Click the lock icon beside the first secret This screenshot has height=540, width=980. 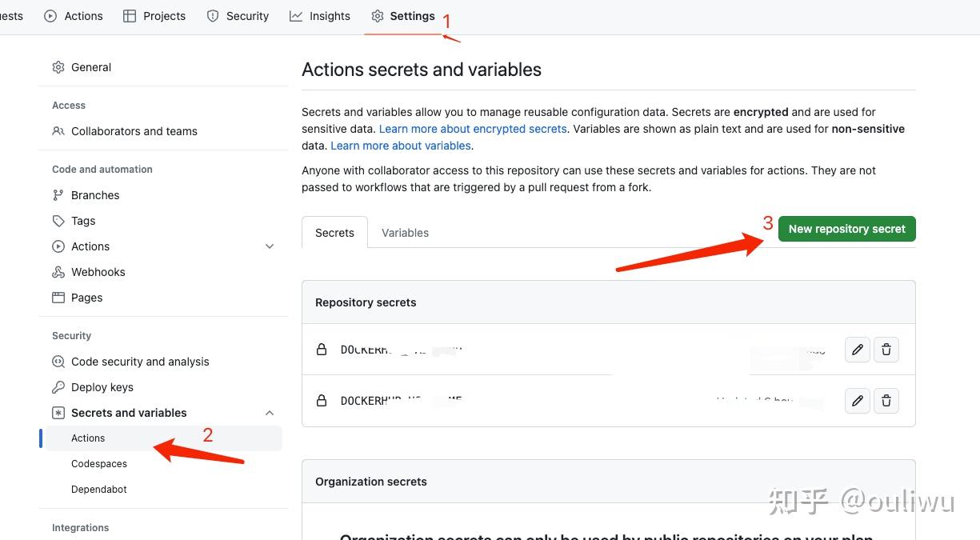click(x=322, y=349)
